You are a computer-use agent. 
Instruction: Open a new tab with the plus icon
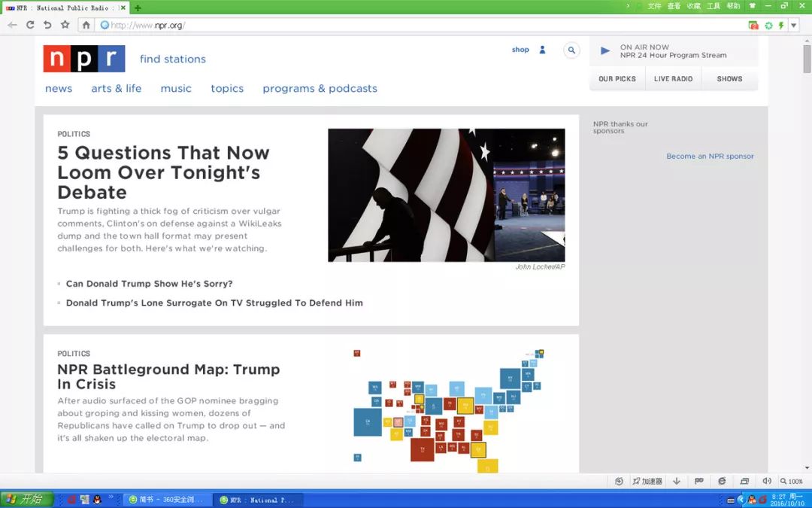(x=138, y=8)
